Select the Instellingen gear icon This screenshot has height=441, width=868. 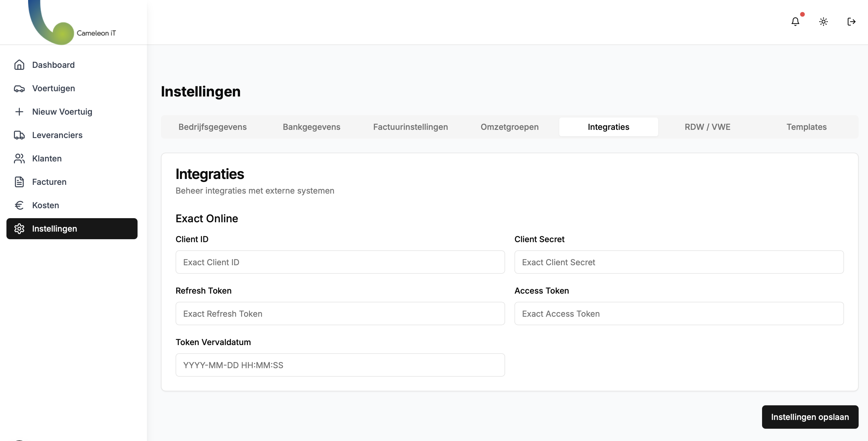click(x=19, y=229)
